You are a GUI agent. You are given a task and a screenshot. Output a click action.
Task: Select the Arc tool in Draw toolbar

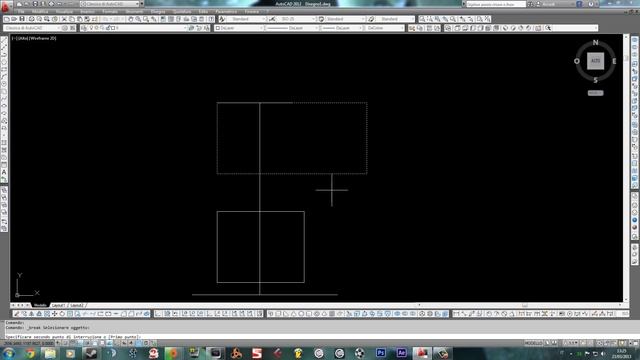(x=4, y=77)
